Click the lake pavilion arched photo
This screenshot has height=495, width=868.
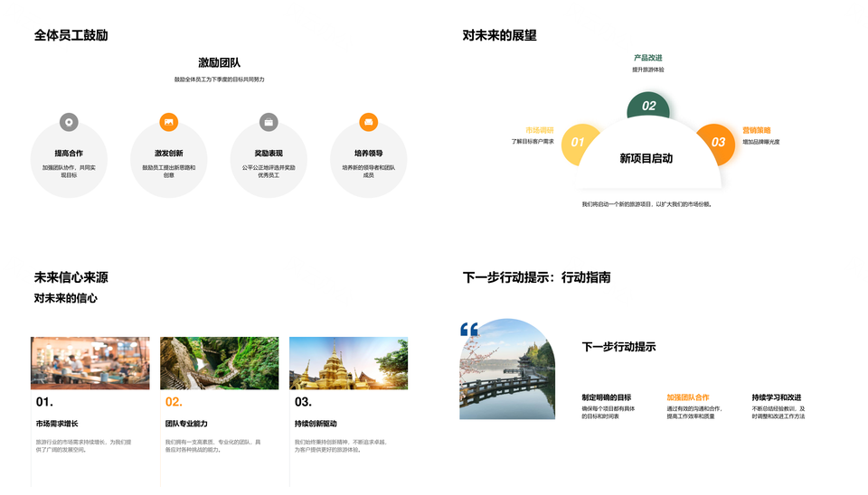click(507, 369)
